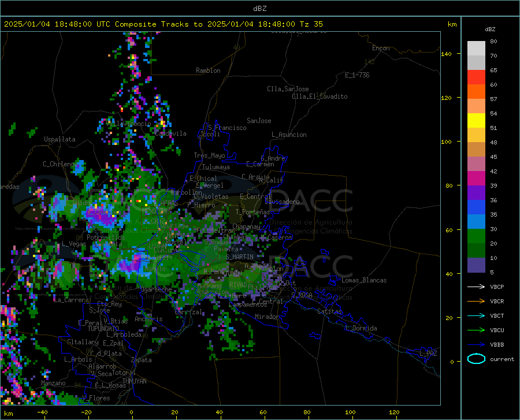The width and height of the screenshot is (520, 420).
Task: Click the orange VBCR arrow legend icon
Action: pos(476,301)
